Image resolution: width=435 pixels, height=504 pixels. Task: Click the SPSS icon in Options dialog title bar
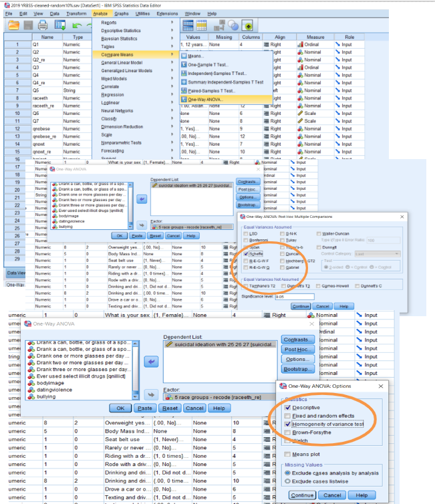(x=283, y=386)
